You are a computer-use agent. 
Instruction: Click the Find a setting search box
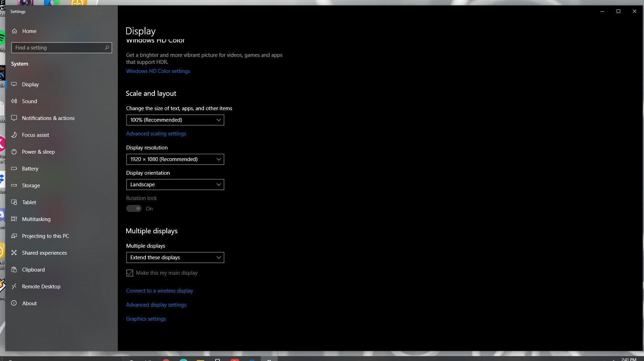click(x=61, y=47)
